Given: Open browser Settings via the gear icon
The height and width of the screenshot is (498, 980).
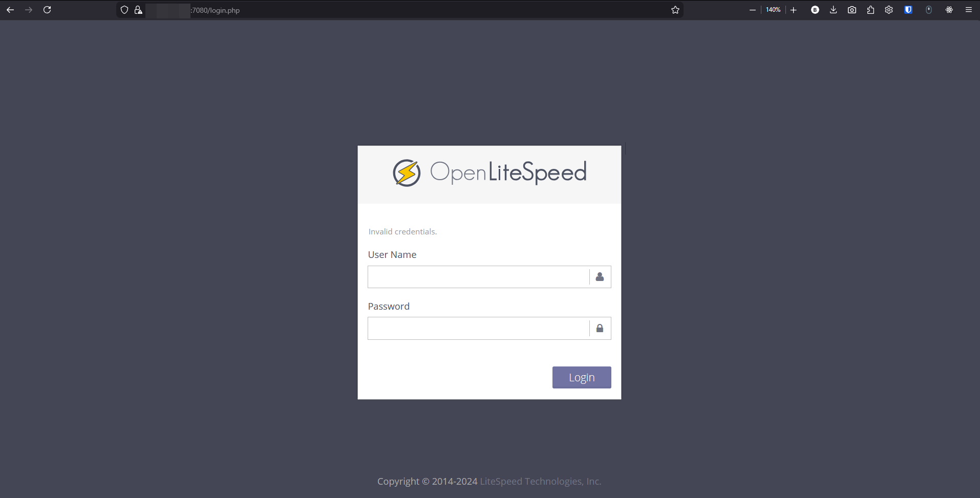Looking at the screenshot, I should click(x=889, y=10).
